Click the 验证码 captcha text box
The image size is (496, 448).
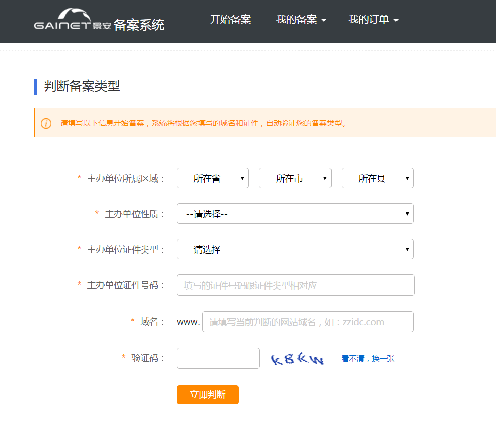click(x=218, y=358)
